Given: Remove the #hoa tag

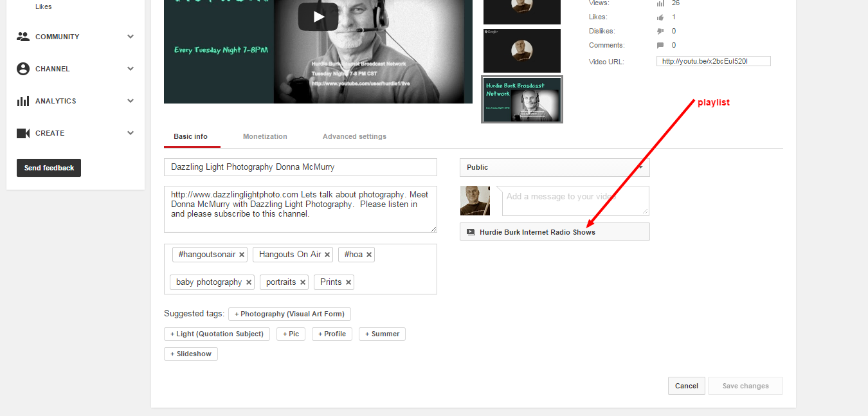Looking at the screenshot, I should [x=369, y=255].
